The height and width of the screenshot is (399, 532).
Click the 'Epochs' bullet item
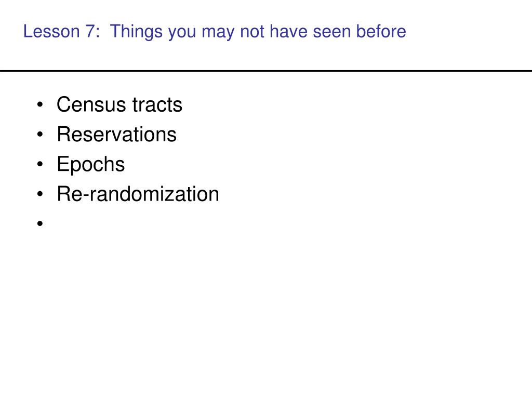click(90, 165)
